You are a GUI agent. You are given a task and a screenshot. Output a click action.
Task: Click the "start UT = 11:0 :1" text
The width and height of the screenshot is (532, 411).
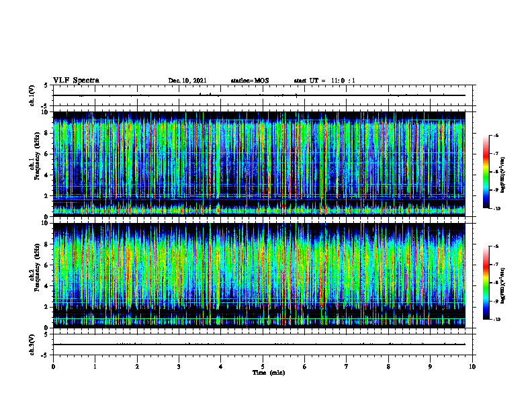coord(324,81)
